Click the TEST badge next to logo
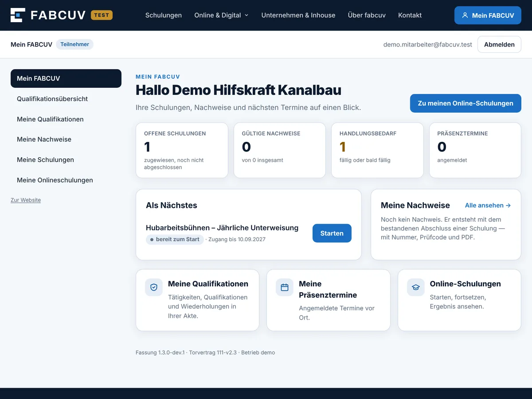The width and height of the screenshot is (532, 399). pyautogui.click(x=102, y=15)
